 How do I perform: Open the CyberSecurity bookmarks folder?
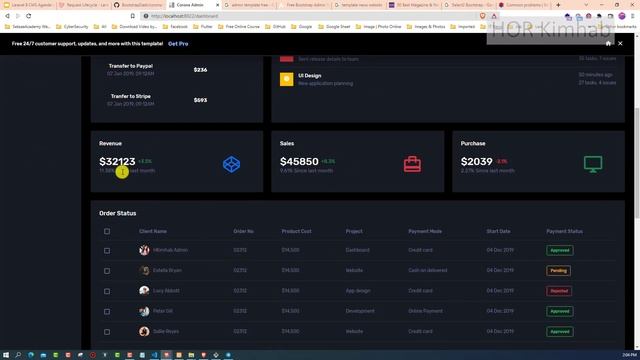pyautogui.click(x=72, y=27)
